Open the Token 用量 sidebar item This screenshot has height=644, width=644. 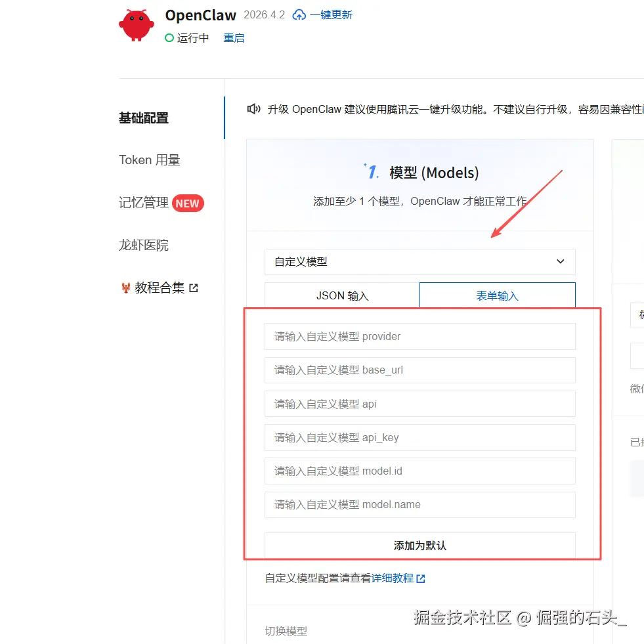click(150, 160)
